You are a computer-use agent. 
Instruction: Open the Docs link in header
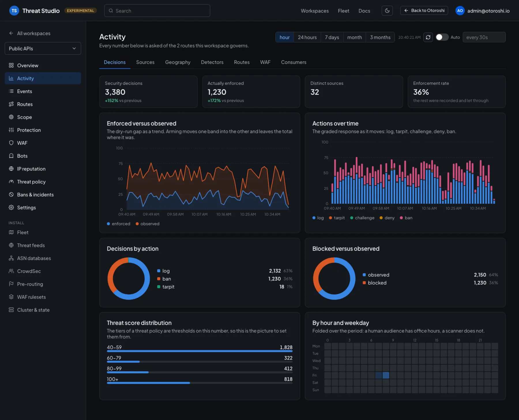tap(364, 11)
